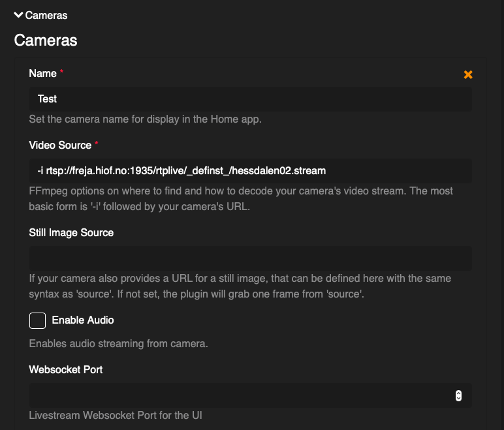
Task: Toggle the Cameras collapsible title text
Action: 46,15
